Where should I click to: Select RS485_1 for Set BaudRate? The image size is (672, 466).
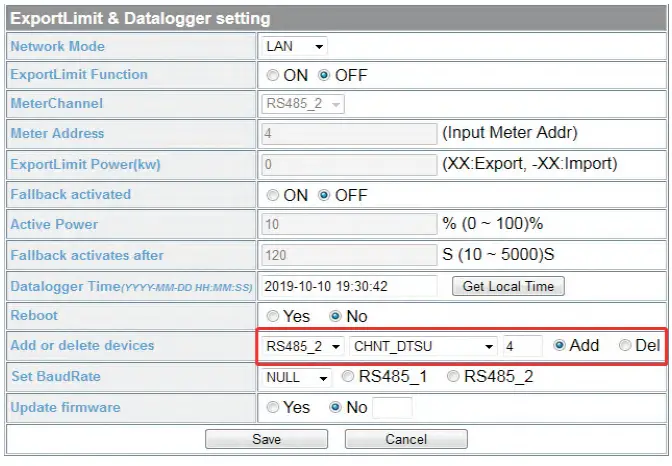tap(348, 376)
